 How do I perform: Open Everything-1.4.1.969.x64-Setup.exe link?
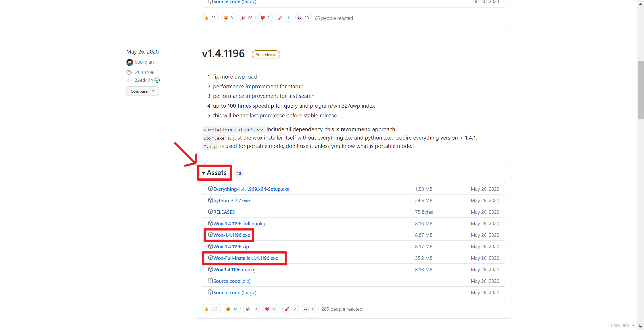tap(251, 189)
